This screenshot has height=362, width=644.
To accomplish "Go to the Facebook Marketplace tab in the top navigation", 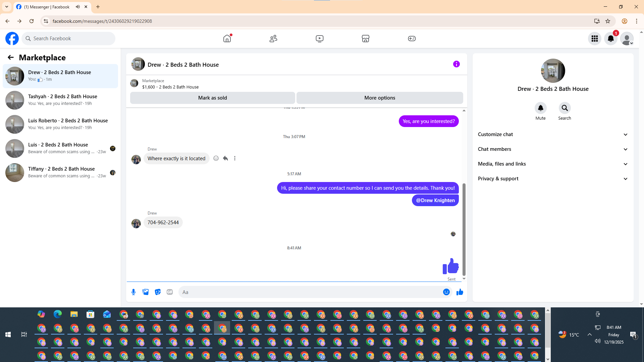I will click(365, 39).
